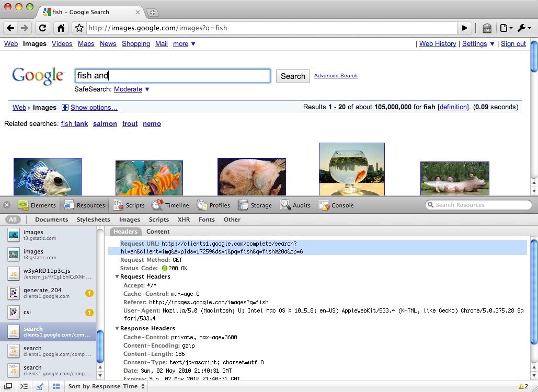Image resolution: width=538 pixels, height=392 pixels.
Task: Click the warnings count indicator
Action: 523,386
